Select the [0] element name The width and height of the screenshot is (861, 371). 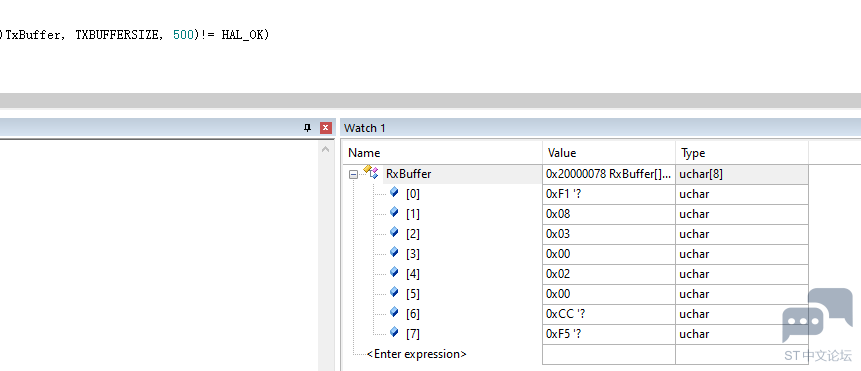(x=413, y=194)
